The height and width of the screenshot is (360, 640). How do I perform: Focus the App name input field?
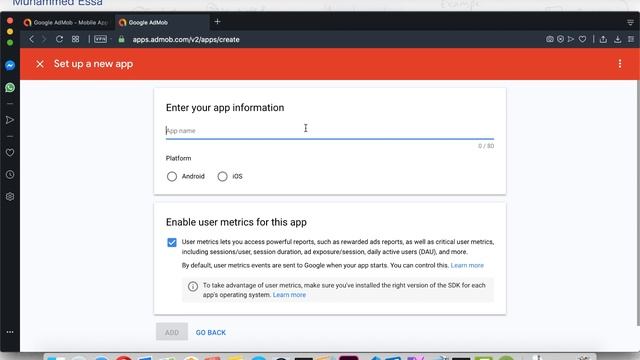pyautogui.click(x=330, y=131)
